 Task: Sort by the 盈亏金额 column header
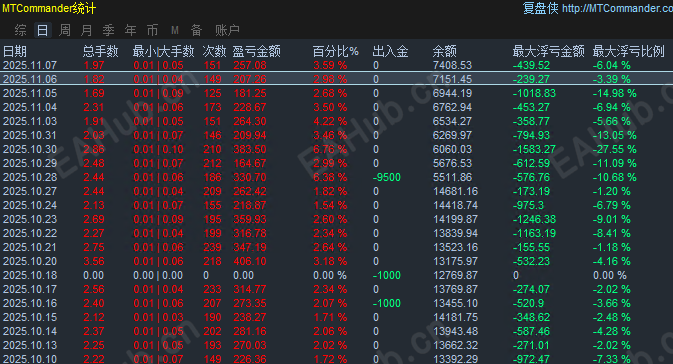pos(257,52)
